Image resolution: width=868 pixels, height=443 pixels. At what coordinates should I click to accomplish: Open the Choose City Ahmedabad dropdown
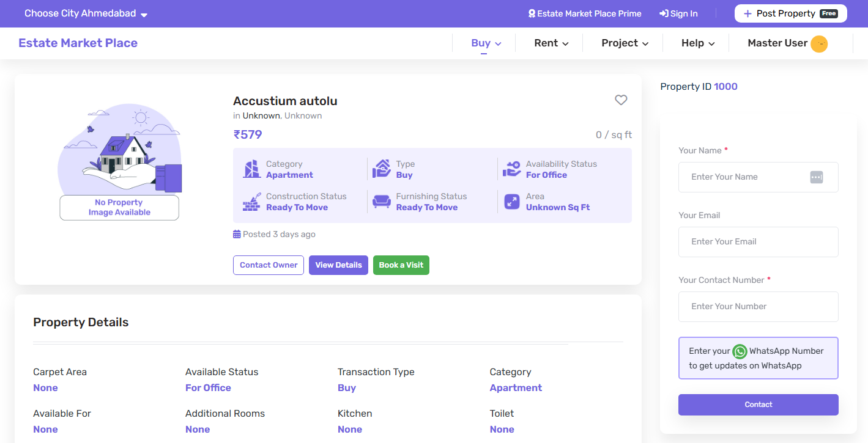pos(86,13)
